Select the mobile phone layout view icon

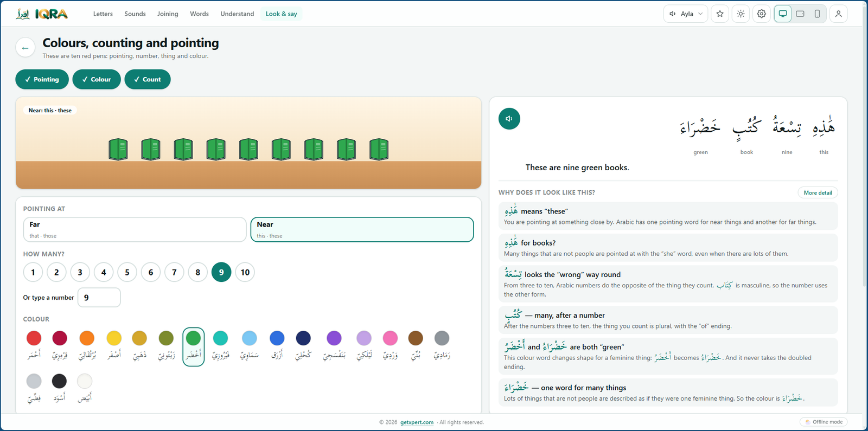817,14
